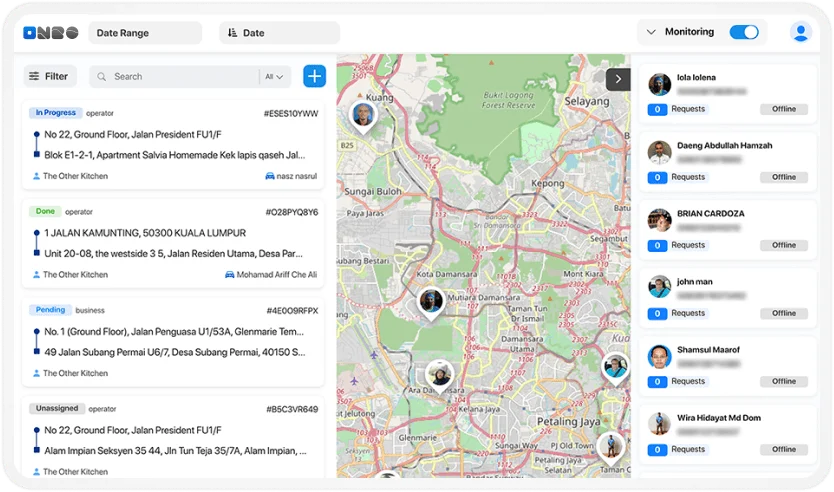This screenshot has width=834, height=492.
Task: Click Offline status on BRIAN CARDOZA
Action: (x=783, y=245)
